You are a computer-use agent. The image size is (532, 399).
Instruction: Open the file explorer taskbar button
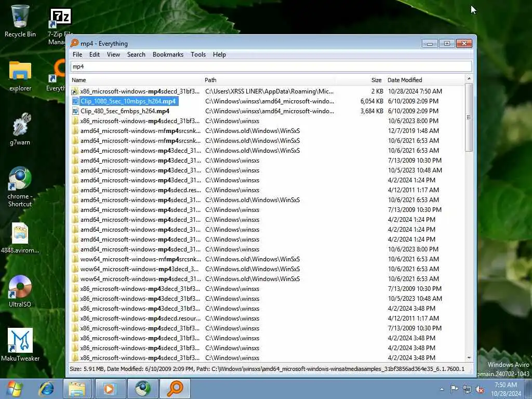tap(77, 389)
